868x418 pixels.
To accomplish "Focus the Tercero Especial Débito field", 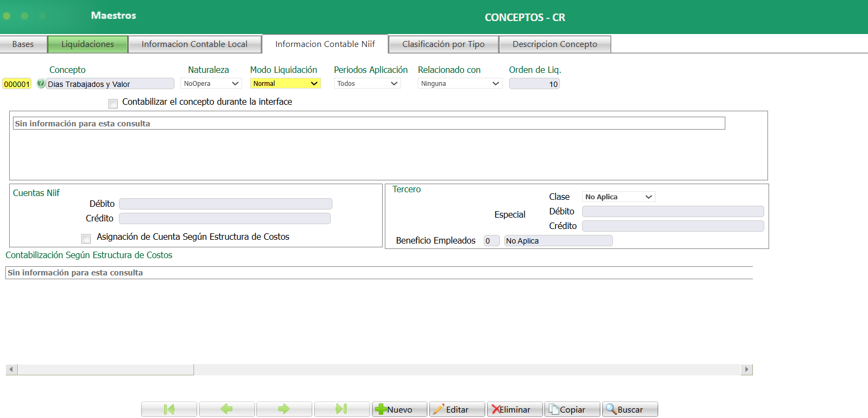I will point(673,211).
